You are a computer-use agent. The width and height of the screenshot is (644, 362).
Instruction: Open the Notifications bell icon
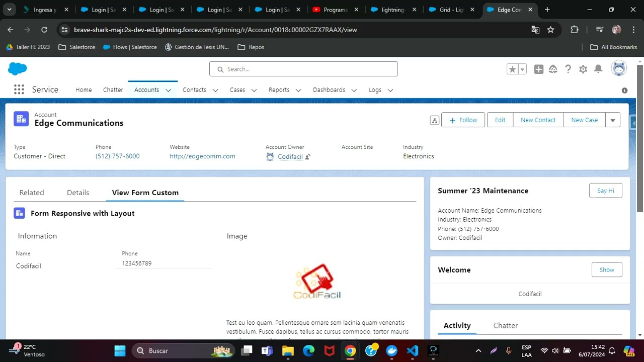pos(598,69)
